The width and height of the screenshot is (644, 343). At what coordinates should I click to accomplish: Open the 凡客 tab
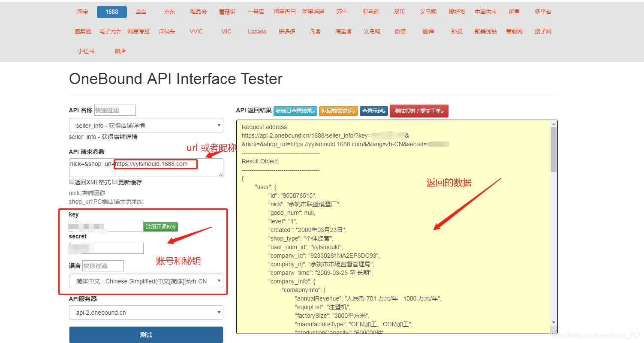coord(315,32)
